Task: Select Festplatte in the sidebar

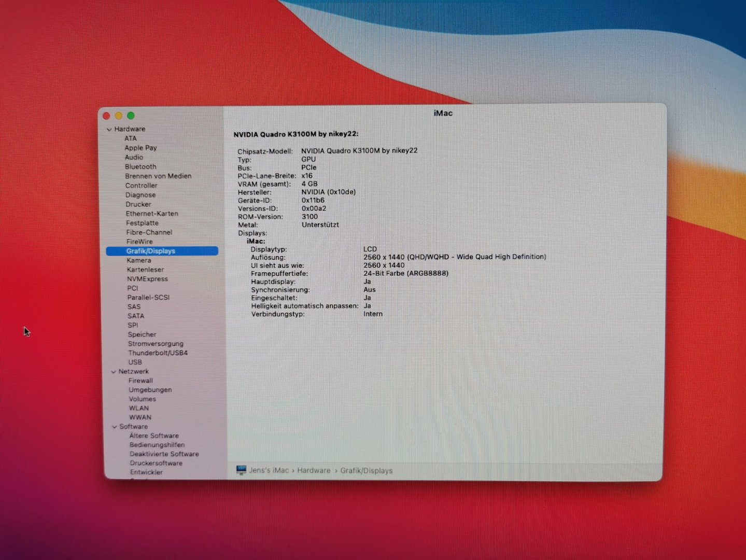Action: (x=142, y=223)
